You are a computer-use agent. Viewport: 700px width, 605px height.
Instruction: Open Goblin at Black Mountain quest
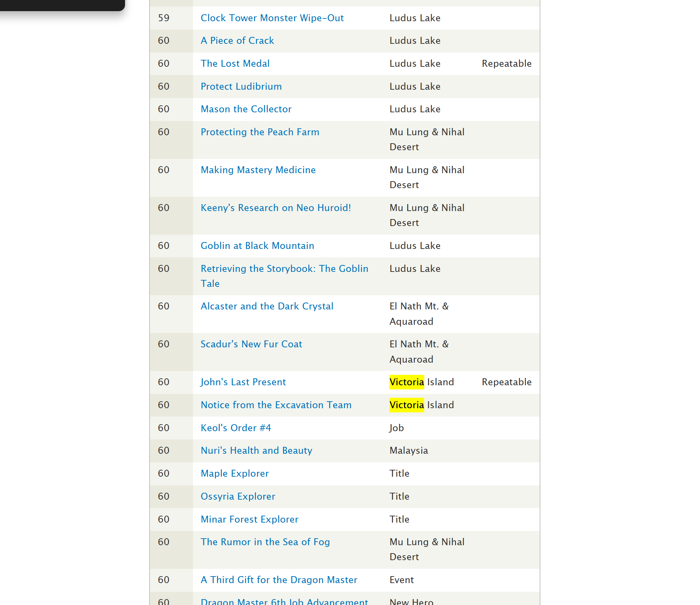(x=257, y=246)
